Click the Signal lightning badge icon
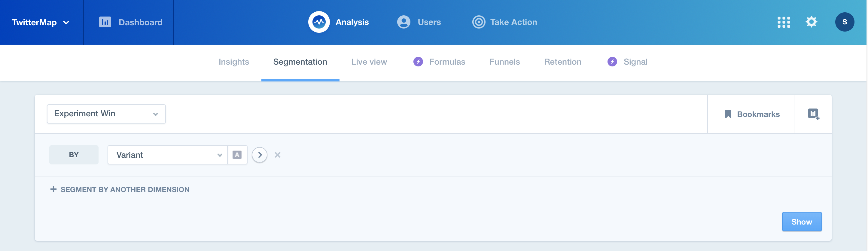The width and height of the screenshot is (868, 251). (x=612, y=62)
